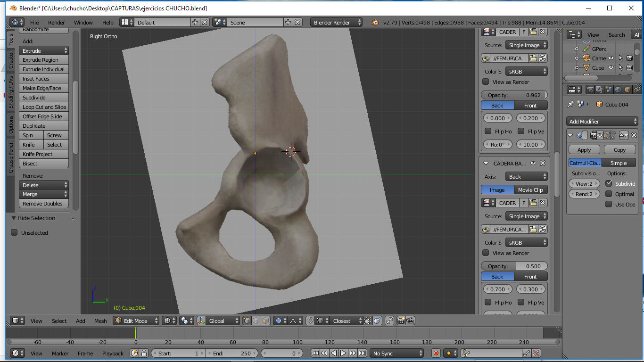The width and height of the screenshot is (644, 362).
Task: Click the Opacity 0.962 slider
Action: click(514, 95)
